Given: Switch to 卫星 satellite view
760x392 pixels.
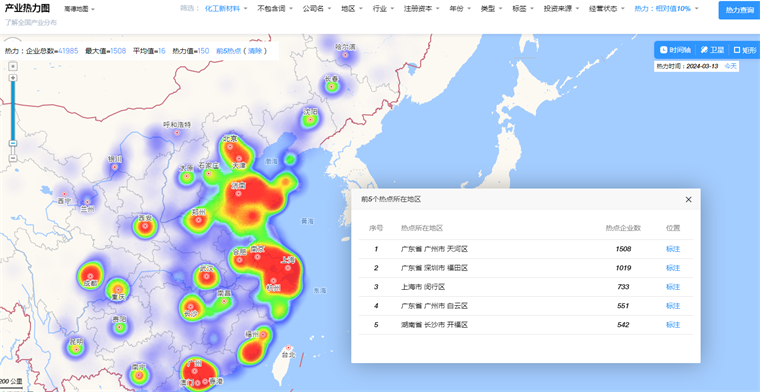Looking at the screenshot, I should (712, 50).
